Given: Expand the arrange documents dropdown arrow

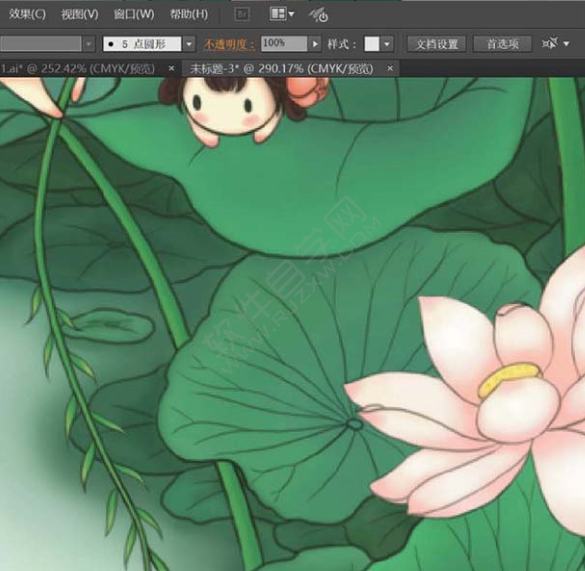Looking at the screenshot, I should coord(291,14).
